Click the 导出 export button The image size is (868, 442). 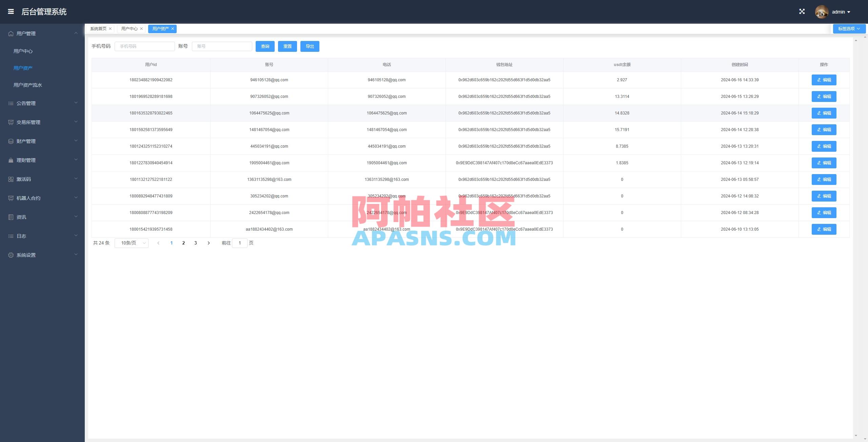pos(309,46)
